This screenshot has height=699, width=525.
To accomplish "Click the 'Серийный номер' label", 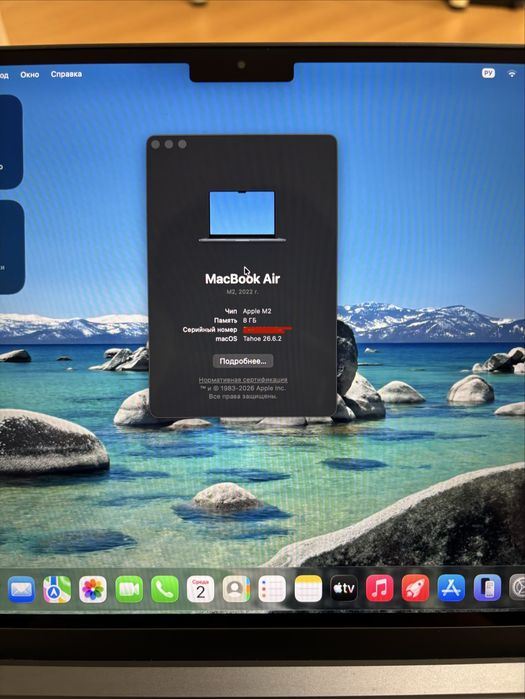I will [x=210, y=329].
